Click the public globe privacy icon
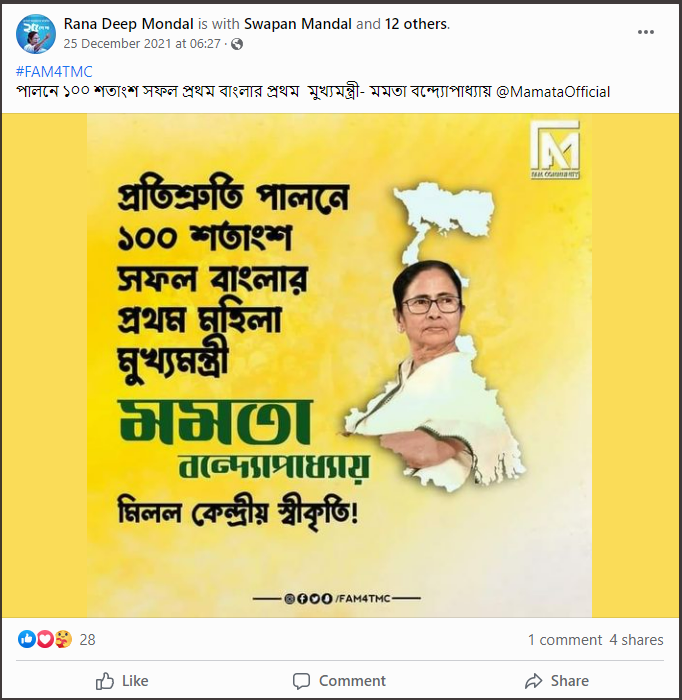Viewport: 682px width, 700px height. [x=237, y=44]
